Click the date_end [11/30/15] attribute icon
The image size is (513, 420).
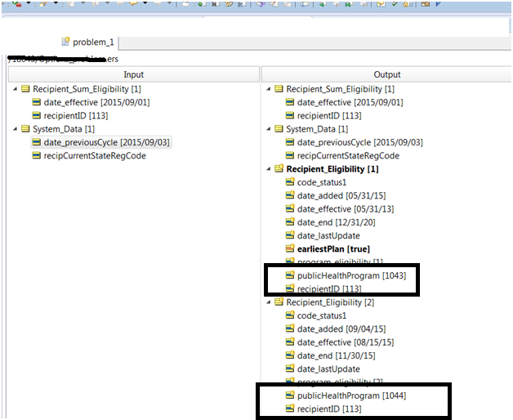[290, 355]
